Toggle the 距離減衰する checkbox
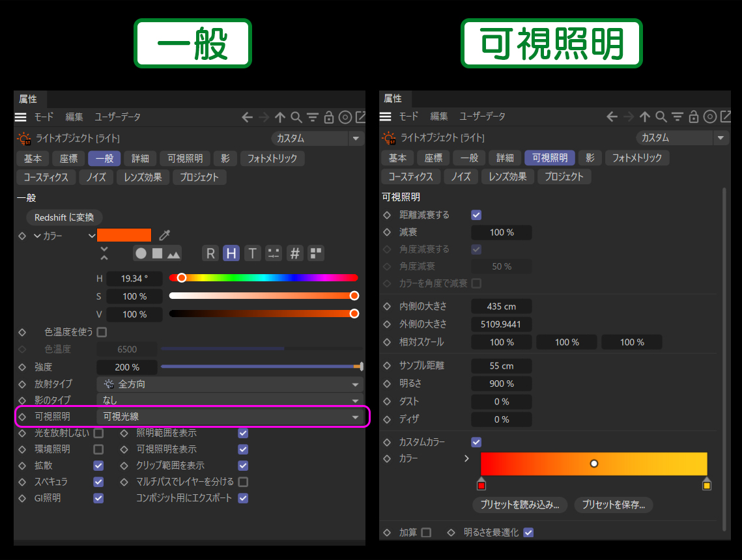 coord(476,215)
